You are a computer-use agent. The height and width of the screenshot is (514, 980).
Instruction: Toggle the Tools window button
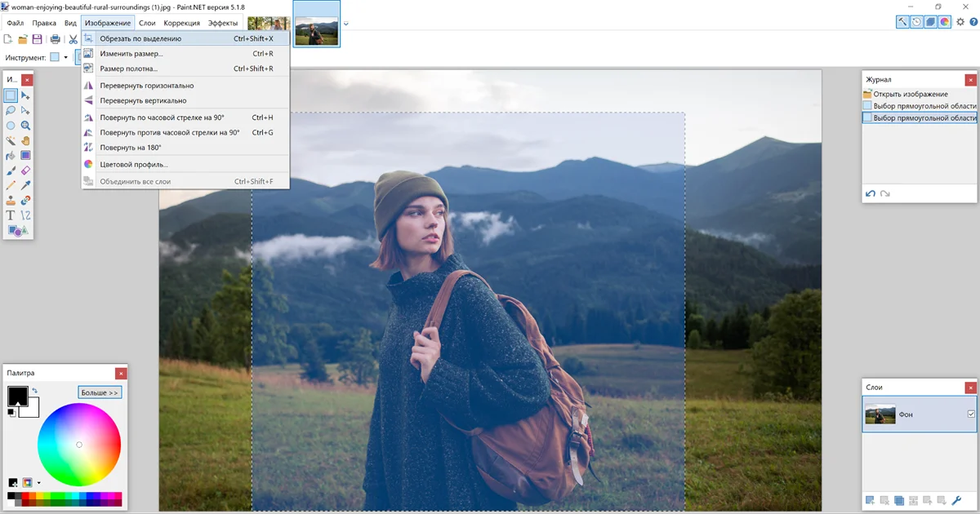tap(903, 22)
